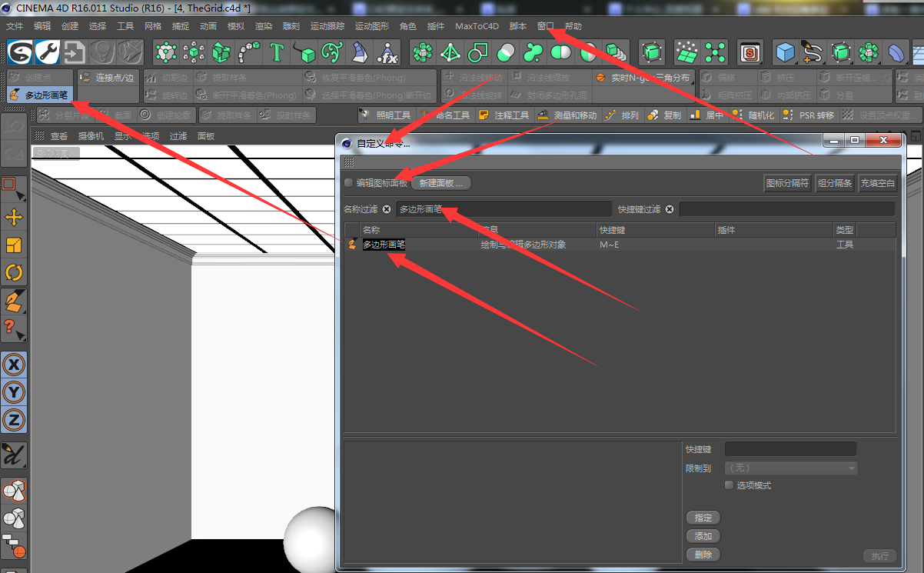924x573 pixels.
Task: Toggle 选项模式 checkbox
Action: coord(730,485)
